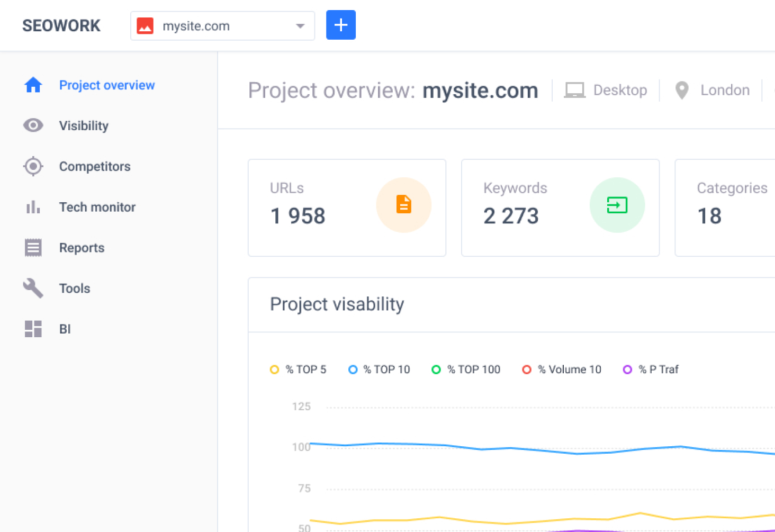The width and height of the screenshot is (775, 532).
Task: Click the SEOWORK logo
Action: (61, 26)
